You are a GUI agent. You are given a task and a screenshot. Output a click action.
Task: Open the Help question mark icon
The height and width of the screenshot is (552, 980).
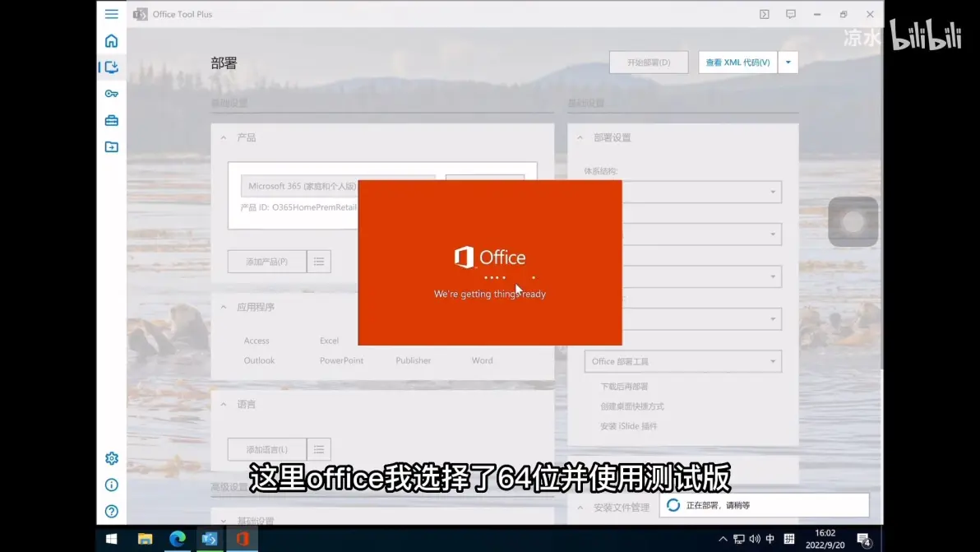point(111,512)
